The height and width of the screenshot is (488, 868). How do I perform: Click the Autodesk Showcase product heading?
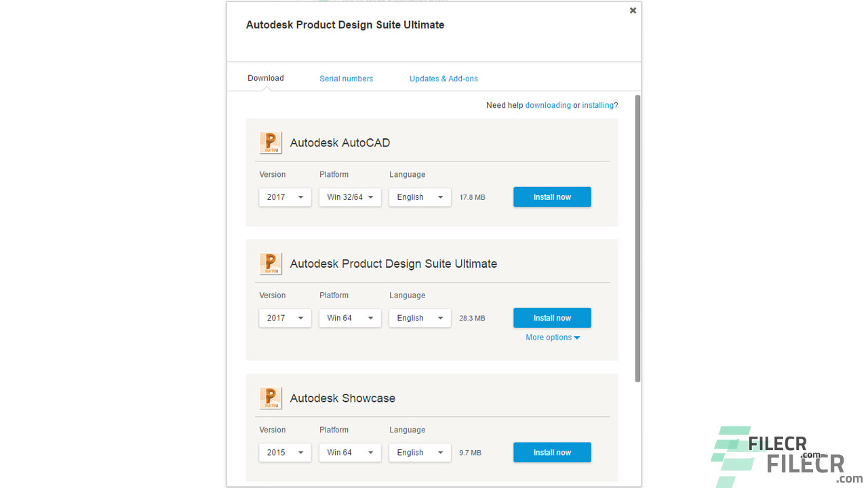pos(342,398)
